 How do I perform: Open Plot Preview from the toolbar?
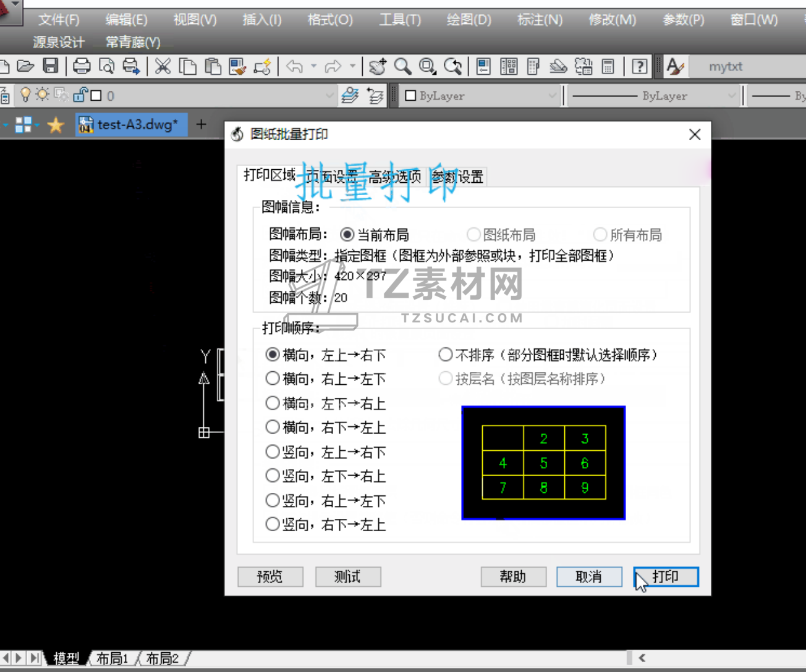point(106,66)
